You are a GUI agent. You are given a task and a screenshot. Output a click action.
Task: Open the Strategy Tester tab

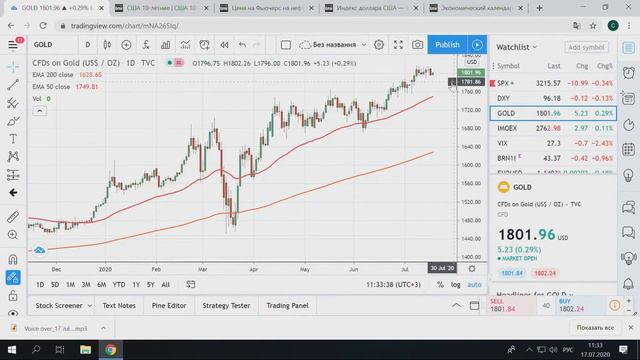[226, 305]
